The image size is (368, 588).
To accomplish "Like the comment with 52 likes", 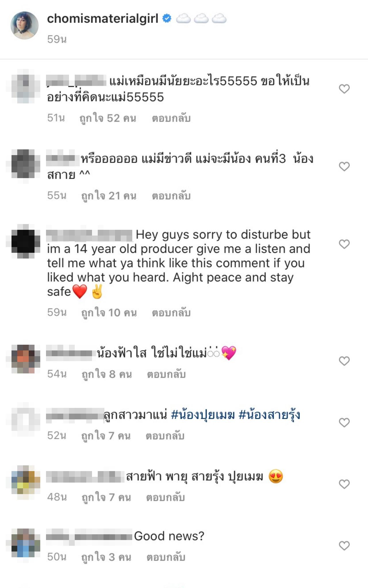I will coord(344,89).
